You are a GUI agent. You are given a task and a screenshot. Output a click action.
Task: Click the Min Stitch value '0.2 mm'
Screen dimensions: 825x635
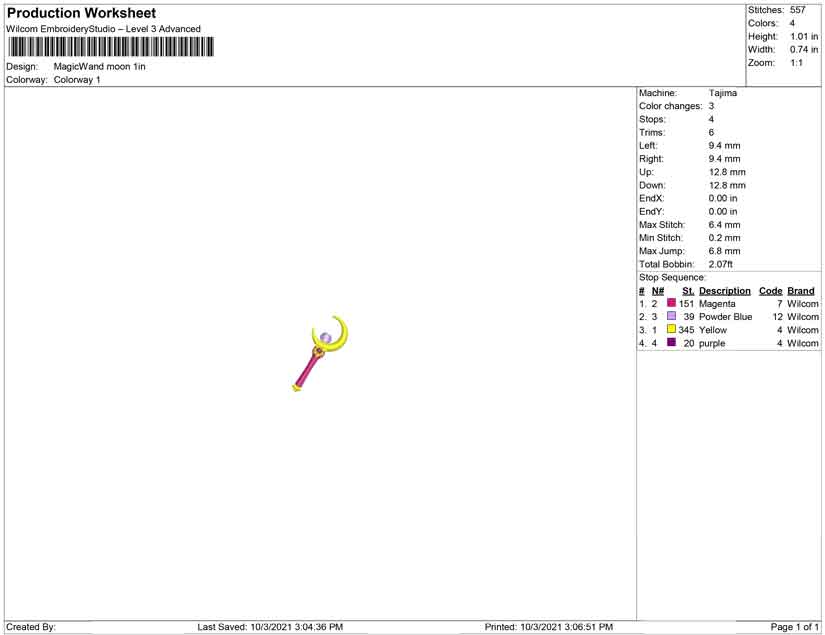tap(724, 238)
